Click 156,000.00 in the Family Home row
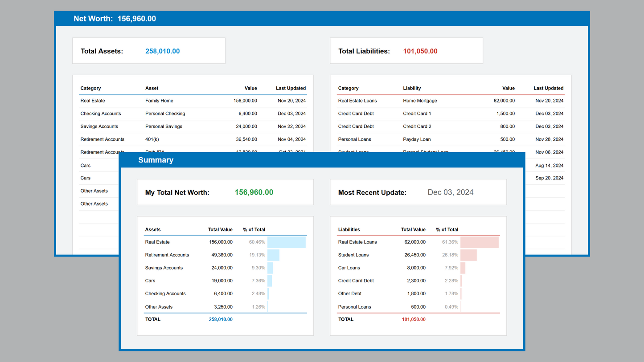 coord(245,101)
